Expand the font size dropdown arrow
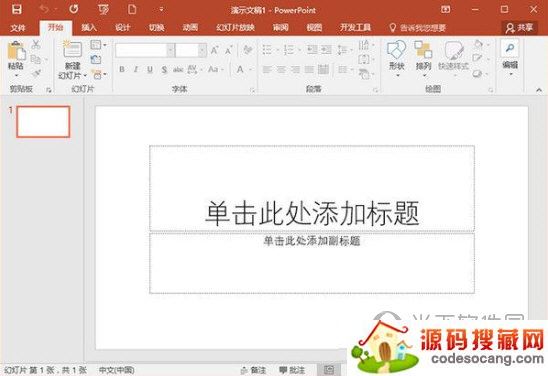 pos(202,51)
